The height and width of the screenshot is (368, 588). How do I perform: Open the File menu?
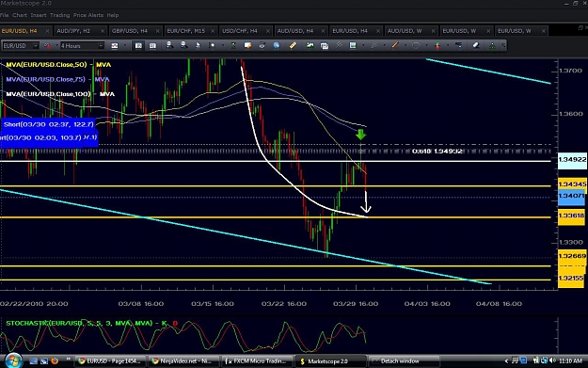point(4,15)
